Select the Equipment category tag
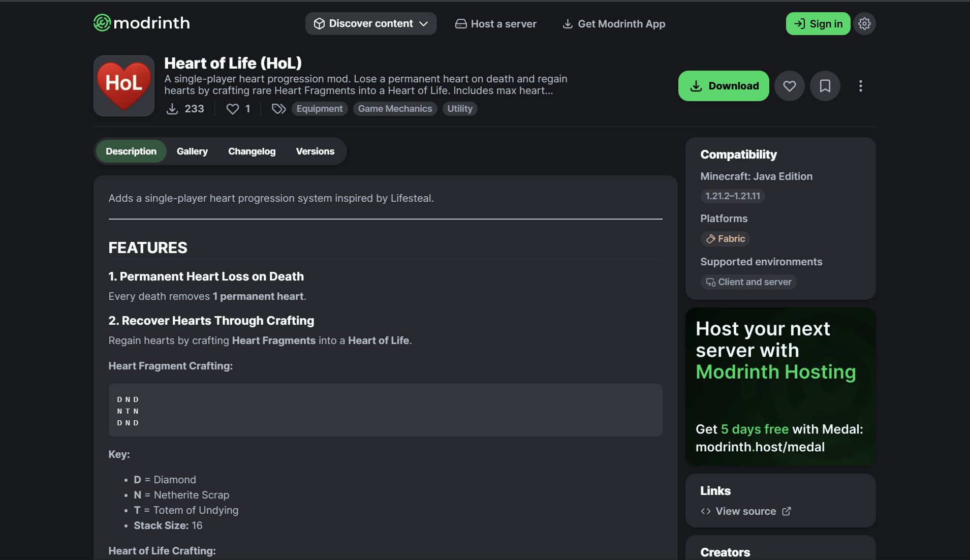970x560 pixels. pyautogui.click(x=319, y=109)
